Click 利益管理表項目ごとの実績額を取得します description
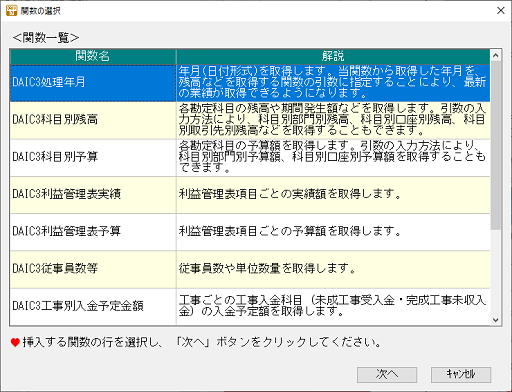 (333, 195)
